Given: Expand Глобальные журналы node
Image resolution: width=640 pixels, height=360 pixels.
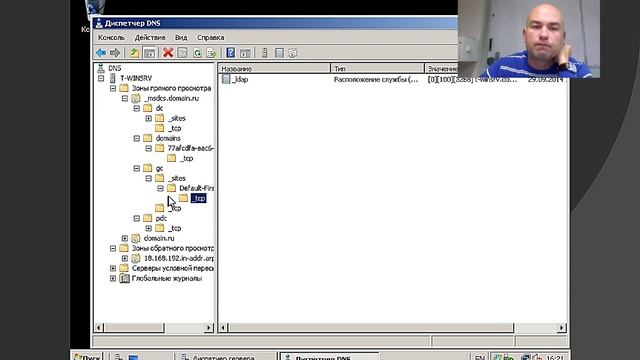Looking at the screenshot, I should coord(113,278).
